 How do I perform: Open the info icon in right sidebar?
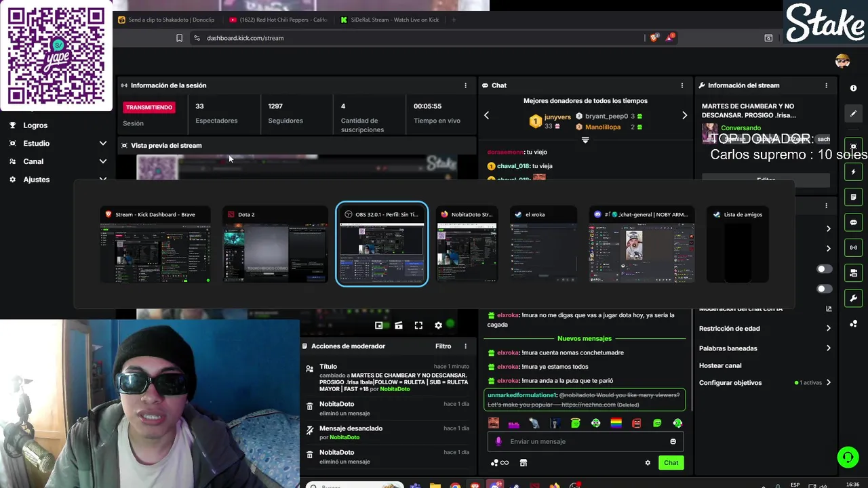853,89
